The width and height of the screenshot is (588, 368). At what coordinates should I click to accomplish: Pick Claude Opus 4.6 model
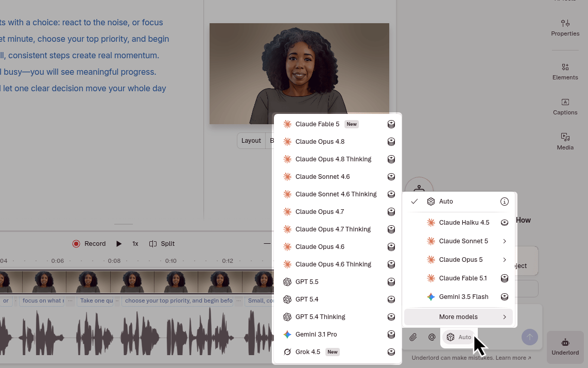[337, 247]
